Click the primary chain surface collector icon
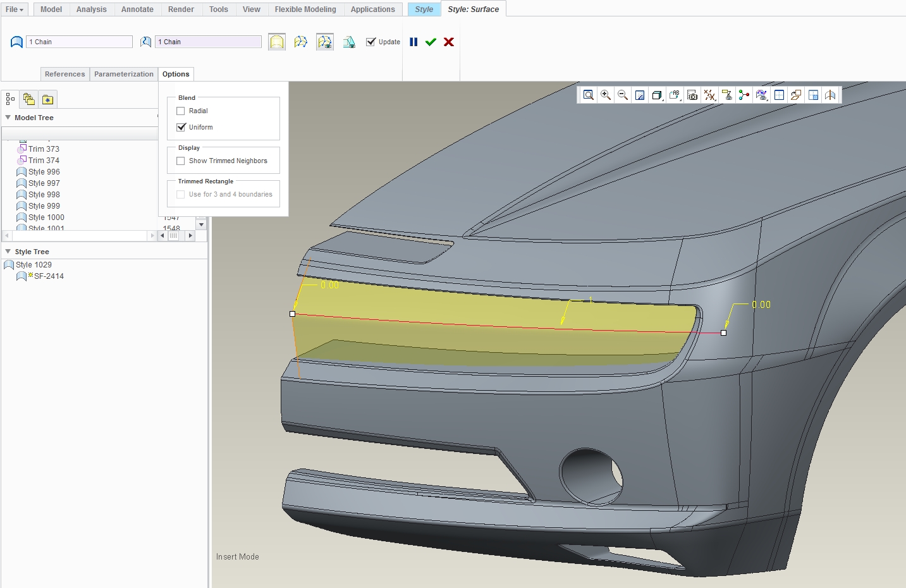The width and height of the screenshot is (906, 588). pos(17,42)
